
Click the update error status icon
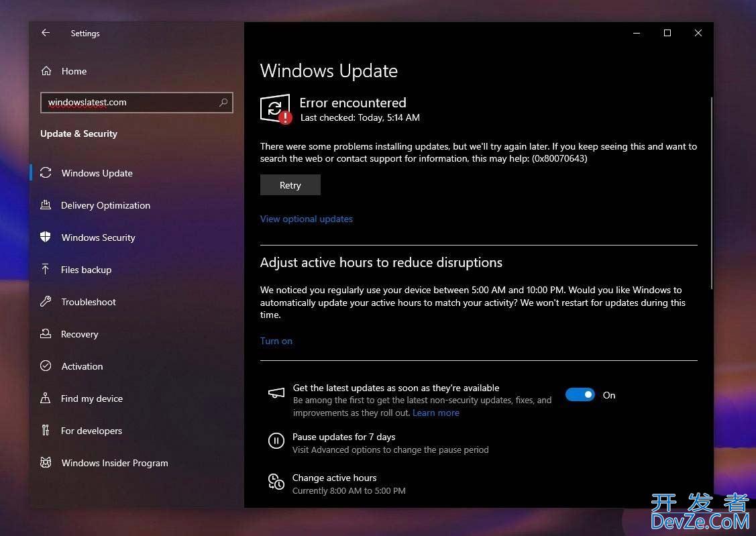pyautogui.click(x=276, y=109)
